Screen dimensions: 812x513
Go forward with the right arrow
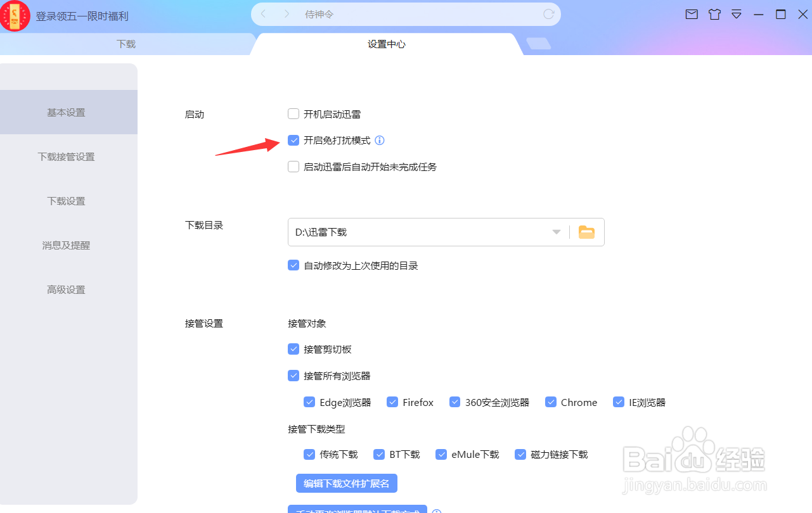point(287,14)
